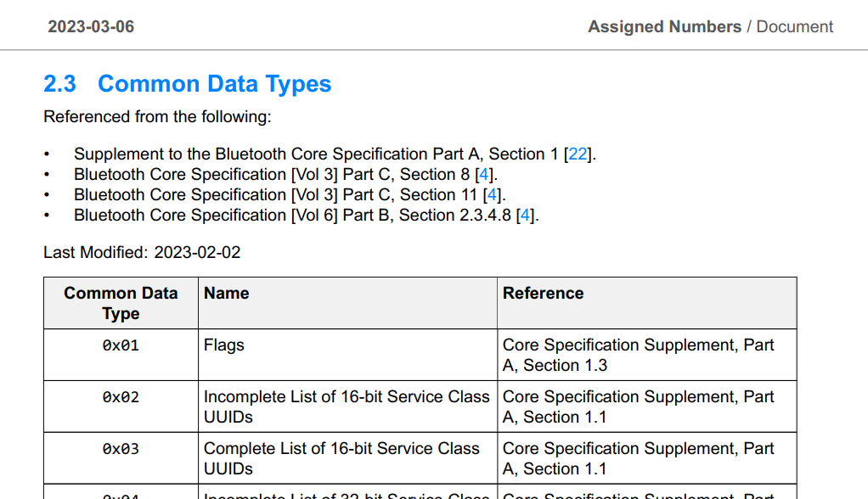
Task: Select the 'Supplement to the Bluetooth Core Specification' bullet
Action: [335, 154]
